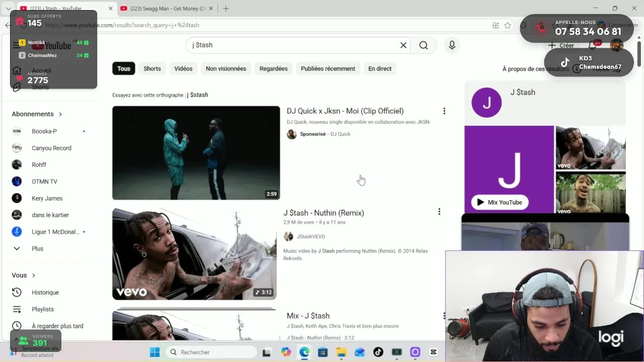
Task: Click Nuthin (Remix) vevo thumbnail
Action: [x=194, y=254]
